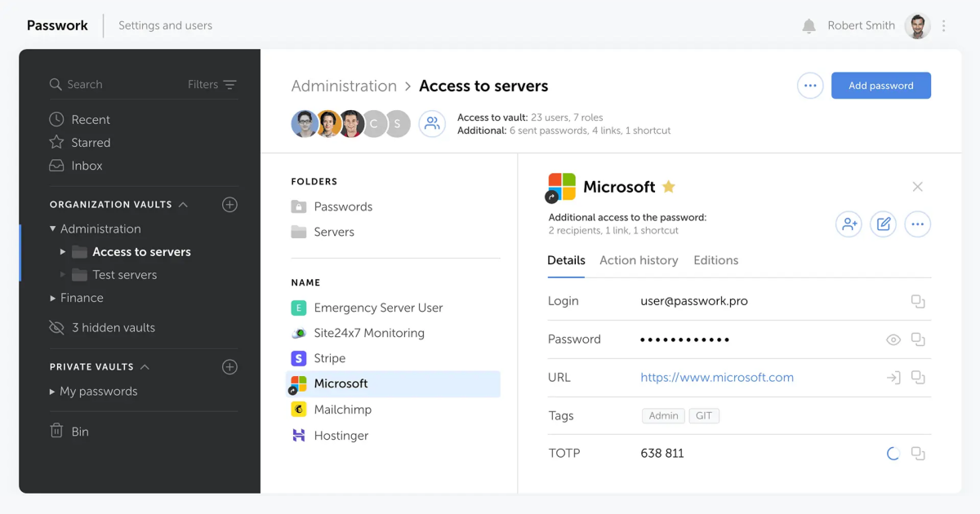
Task: Click the users group icon near avatars
Action: (432, 123)
